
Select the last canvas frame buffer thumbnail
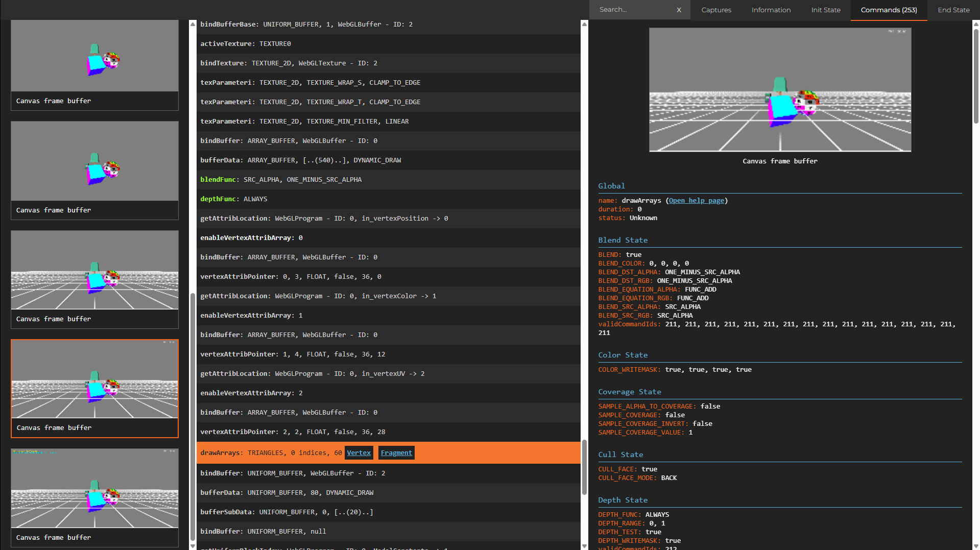click(94, 489)
